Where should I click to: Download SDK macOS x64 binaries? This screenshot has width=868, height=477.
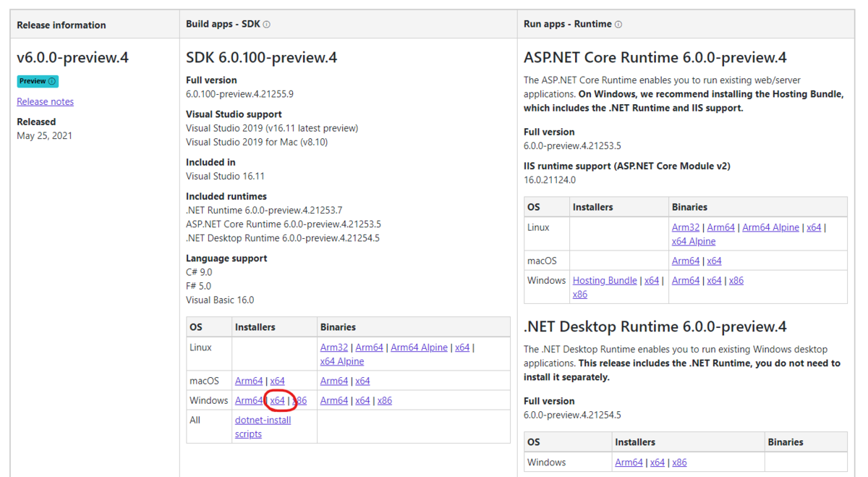362,381
